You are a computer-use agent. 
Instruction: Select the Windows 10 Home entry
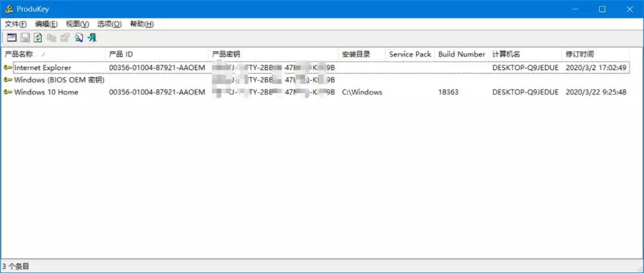coord(46,92)
